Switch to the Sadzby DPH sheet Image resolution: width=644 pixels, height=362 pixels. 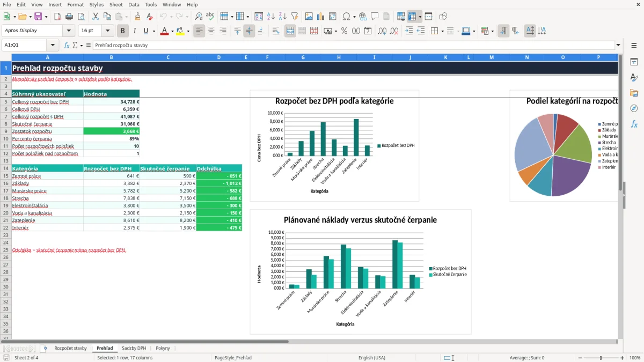134,349
